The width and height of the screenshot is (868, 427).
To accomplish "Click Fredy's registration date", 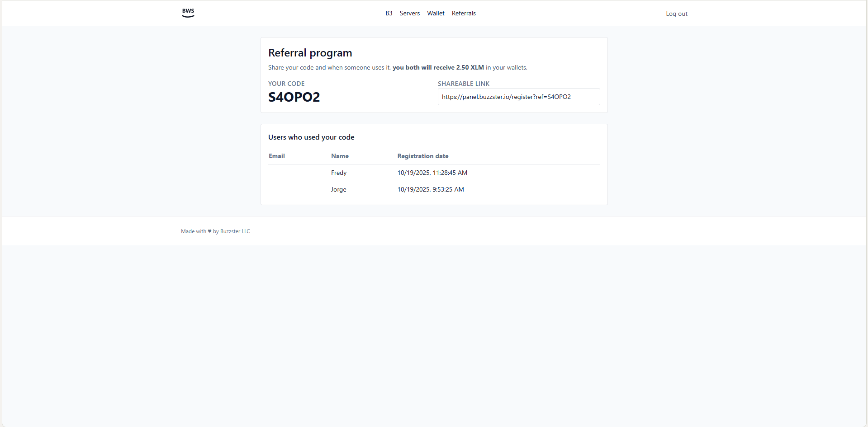I will coord(432,172).
